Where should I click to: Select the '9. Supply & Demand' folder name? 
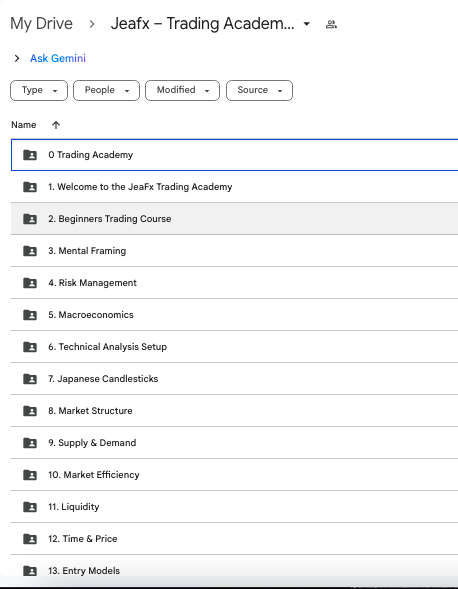point(92,443)
